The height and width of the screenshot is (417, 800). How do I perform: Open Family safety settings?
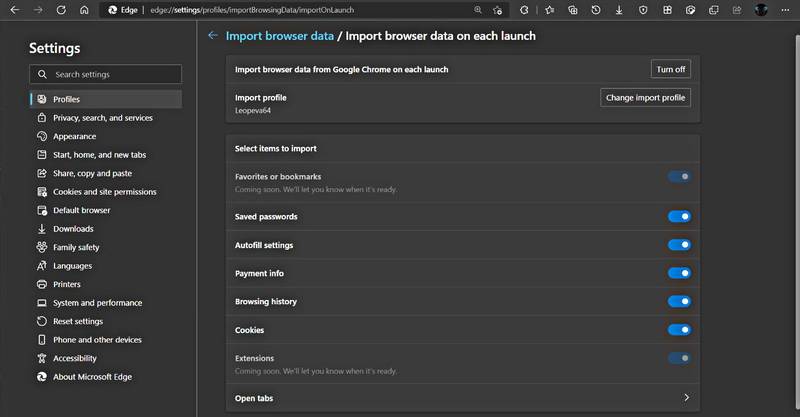(106, 247)
